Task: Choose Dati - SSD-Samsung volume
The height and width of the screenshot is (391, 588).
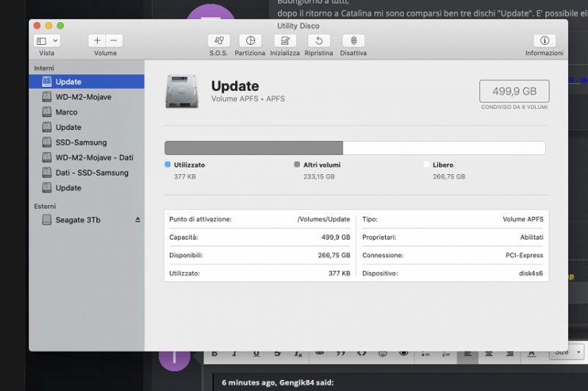Action: tap(92, 173)
